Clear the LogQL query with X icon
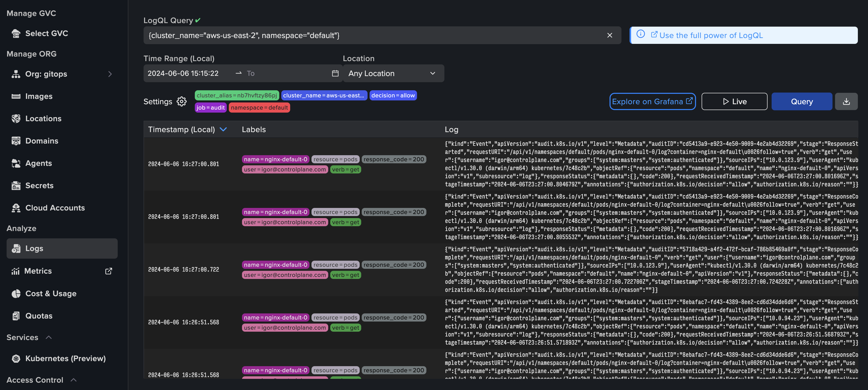This screenshot has width=868, height=390. [609, 35]
